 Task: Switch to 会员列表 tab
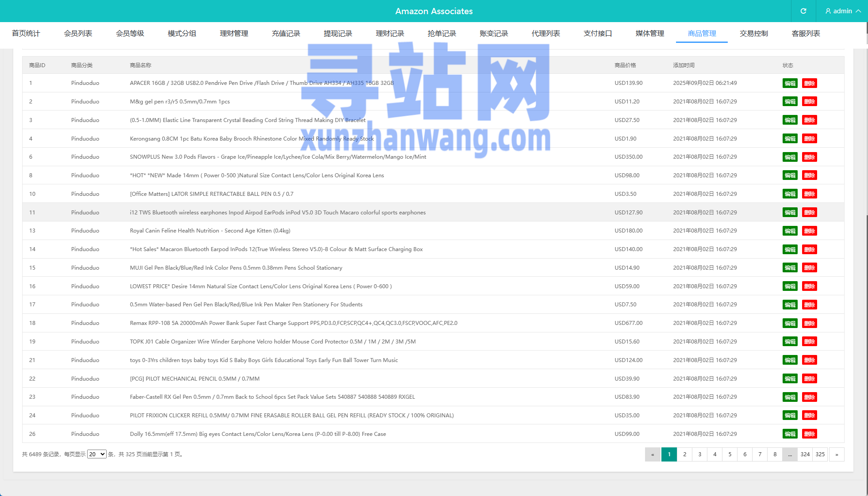[x=78, y=34]
